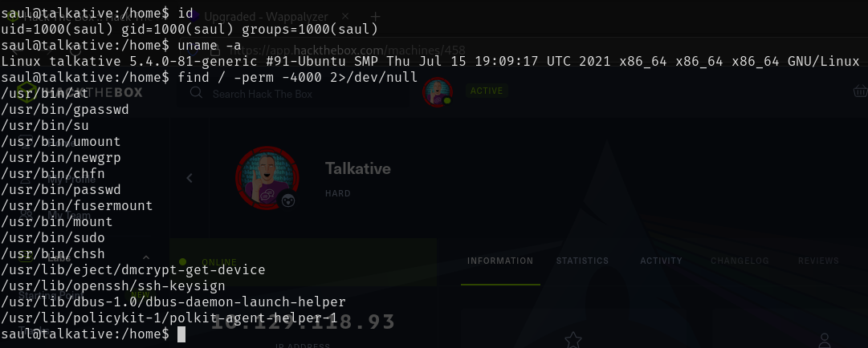The width and height of the screenshot is (868, 348).
Task: Open the shopping basket icon
Action: click(x=860, y=91)
